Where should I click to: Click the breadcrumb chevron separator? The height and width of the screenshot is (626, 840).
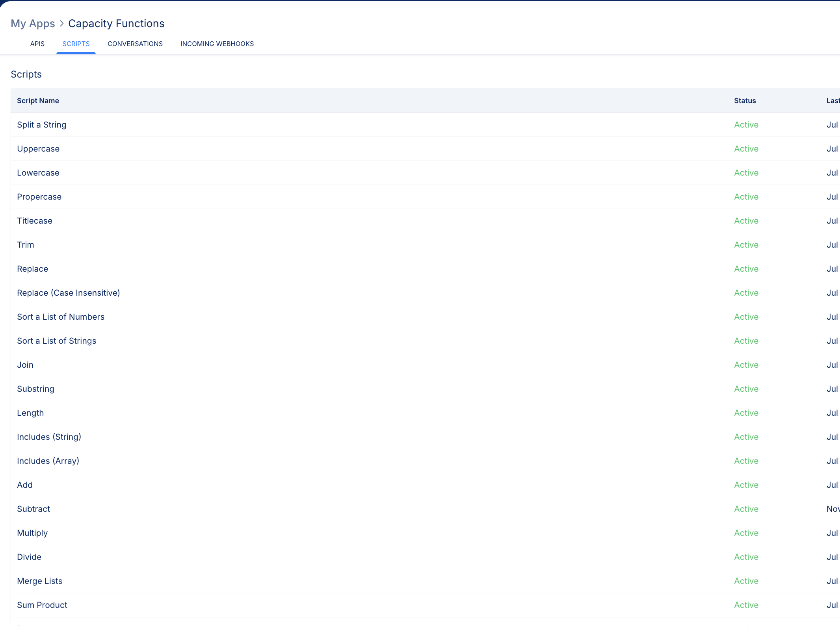tap(62, 24)
